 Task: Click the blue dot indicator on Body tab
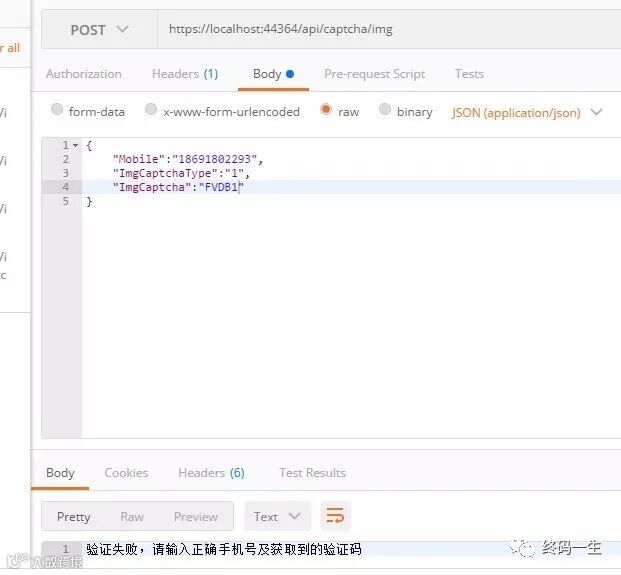pos(290,74)
